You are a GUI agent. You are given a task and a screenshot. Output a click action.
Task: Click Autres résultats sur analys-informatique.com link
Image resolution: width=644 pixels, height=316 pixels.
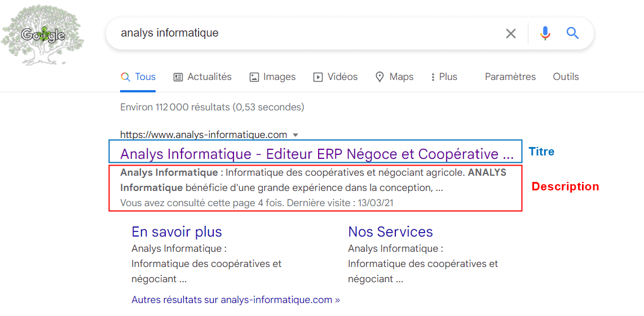click(x=235, y=300)
